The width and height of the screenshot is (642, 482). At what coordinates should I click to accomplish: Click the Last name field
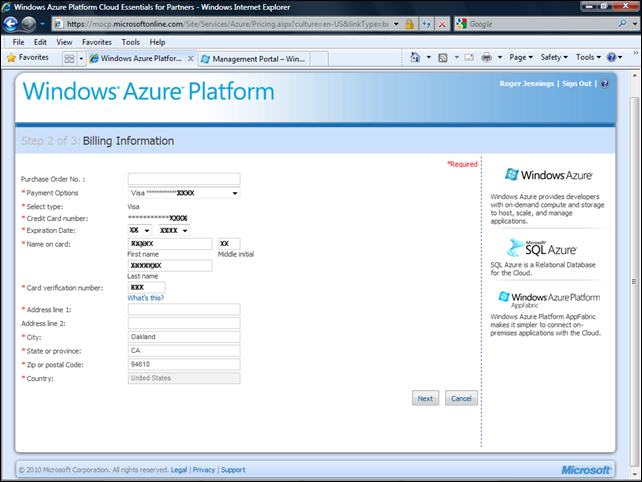point(170,265)
